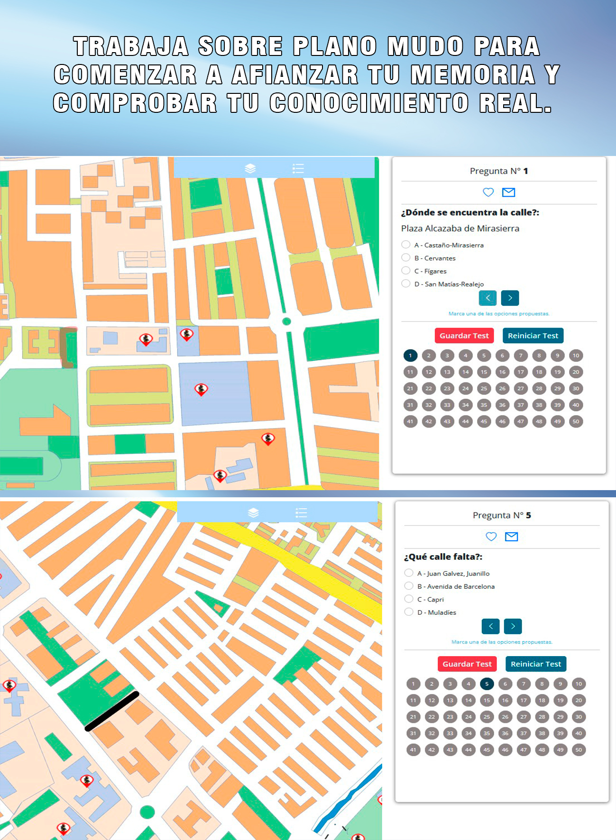Click the heart favorite icon in Pregunta 1
616x840 pixels.
488,192
